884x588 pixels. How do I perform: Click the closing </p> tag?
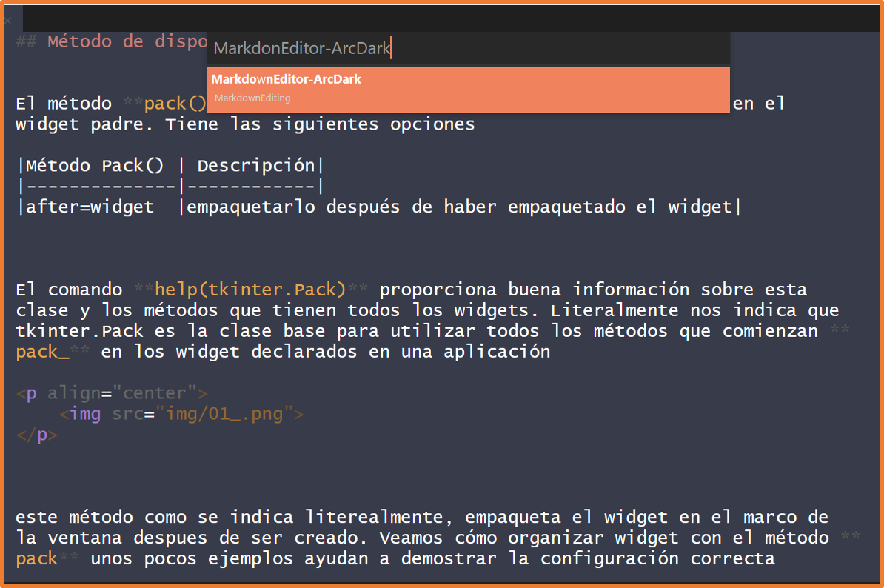pos(36,435)
